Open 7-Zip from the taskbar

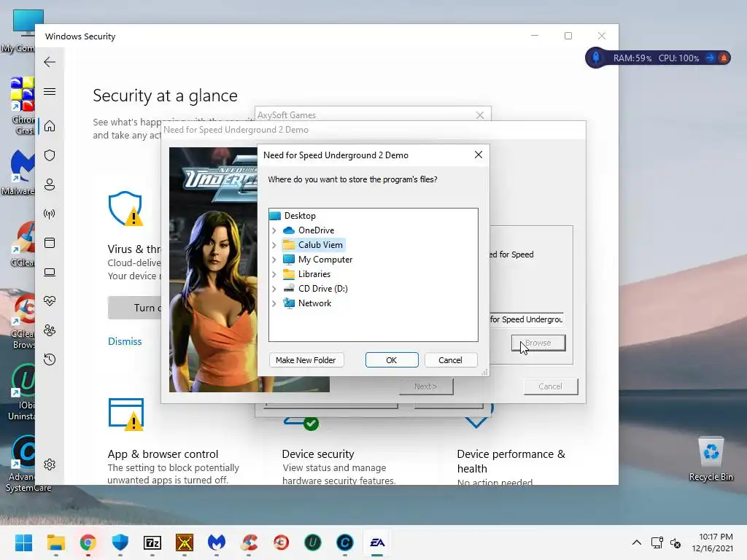click(x=152, y=542)
